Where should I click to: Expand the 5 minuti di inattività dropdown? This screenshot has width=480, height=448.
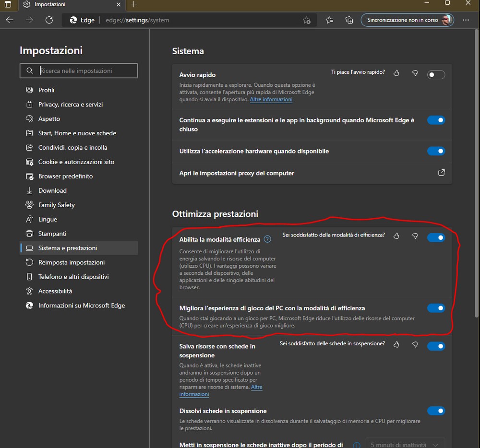[405, 444]
